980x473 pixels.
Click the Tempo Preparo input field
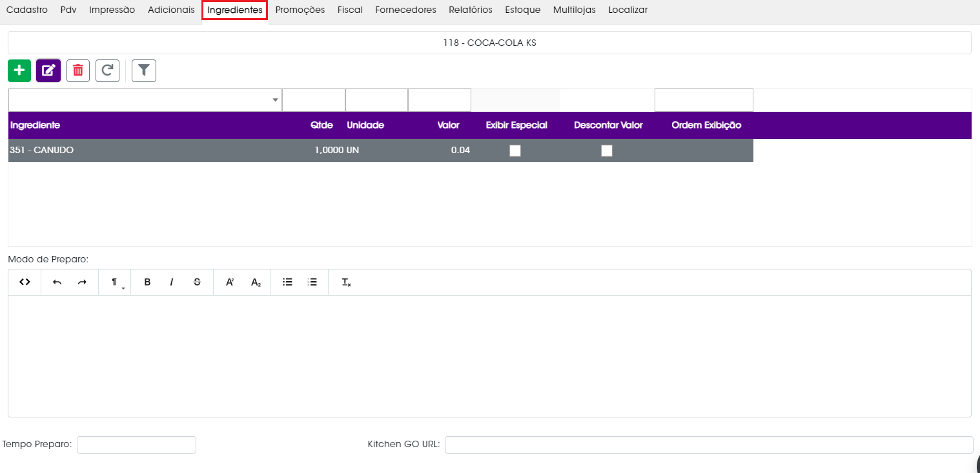(x=136, y=445)
